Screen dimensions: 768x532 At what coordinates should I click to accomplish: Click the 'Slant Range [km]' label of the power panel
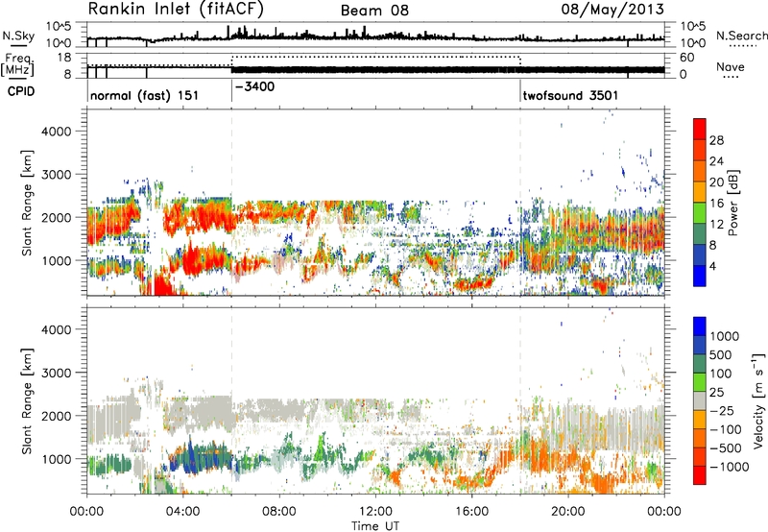[x=27, y=203]
